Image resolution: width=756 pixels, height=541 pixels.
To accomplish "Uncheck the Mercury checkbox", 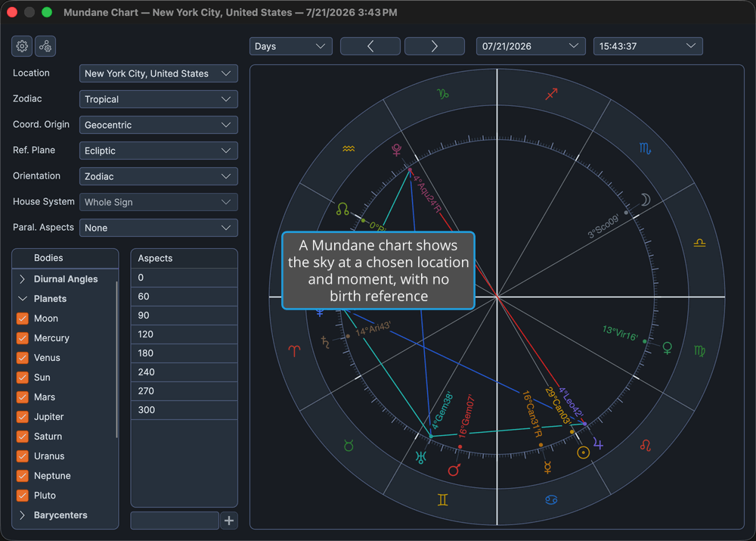I will [x=22, y=338].
